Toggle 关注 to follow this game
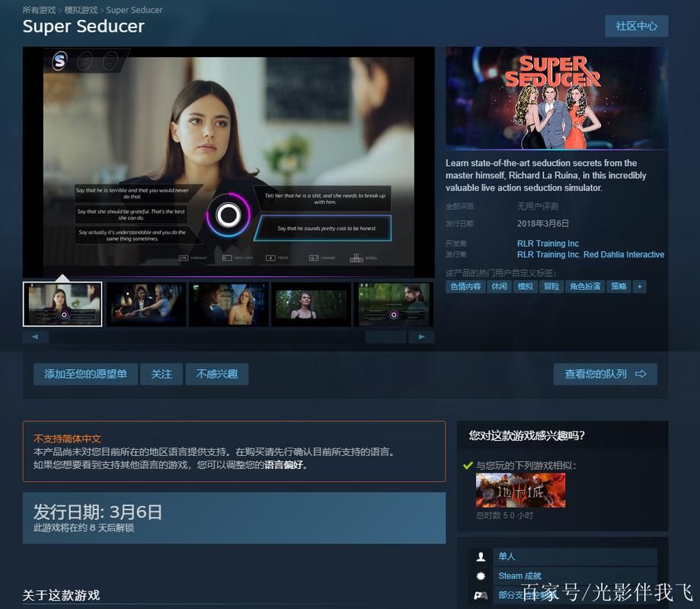700x609 pixels. click(x=161, y=374)
